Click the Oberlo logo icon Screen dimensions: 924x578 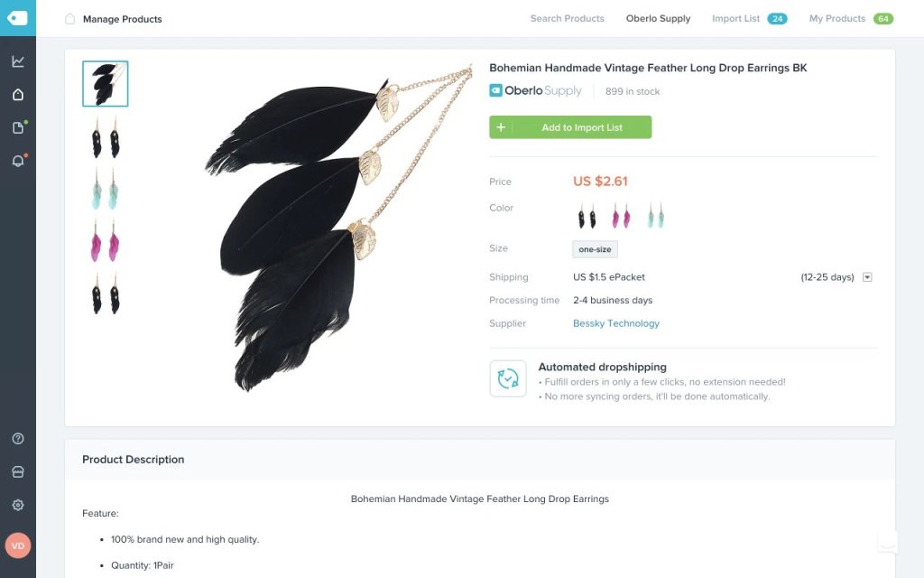tap(17, 18)
